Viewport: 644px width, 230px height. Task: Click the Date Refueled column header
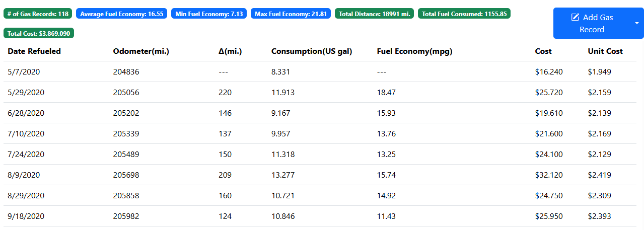coord(34,51)
